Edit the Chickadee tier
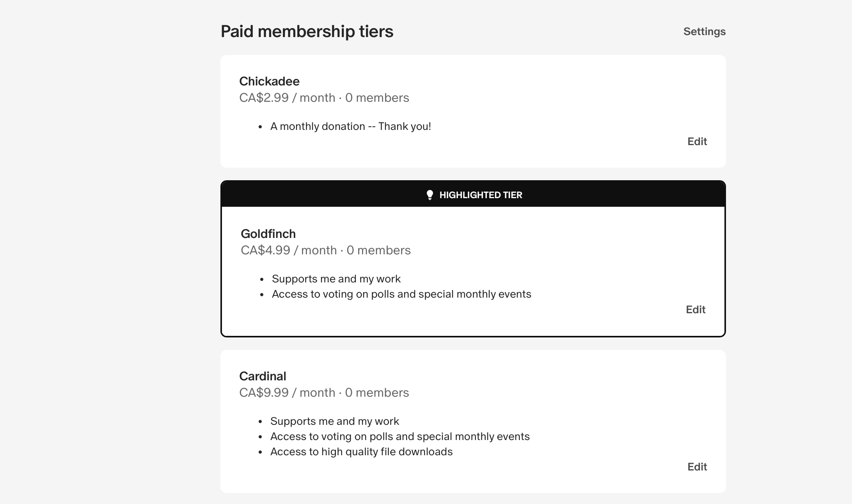The height and width of the screenshot is (504, 852). point(697,142)
